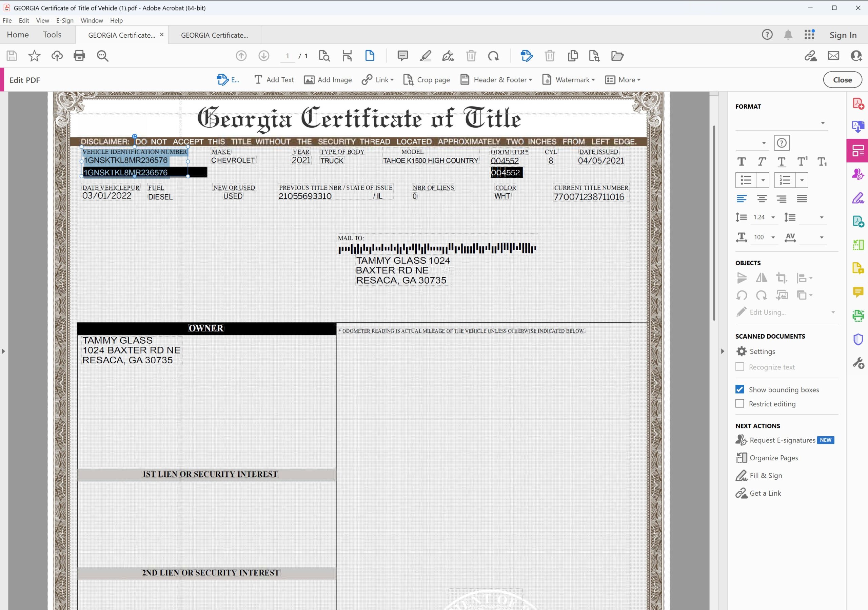The height and width of the screenshot is (610, 868).
Task: Click the subscript T icon
Action: pyautogui.click(x=822, y=162)
